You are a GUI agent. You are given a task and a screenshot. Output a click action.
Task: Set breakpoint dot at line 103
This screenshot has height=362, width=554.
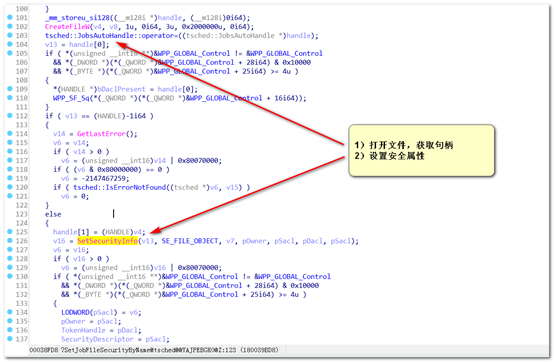click(10, 35)
